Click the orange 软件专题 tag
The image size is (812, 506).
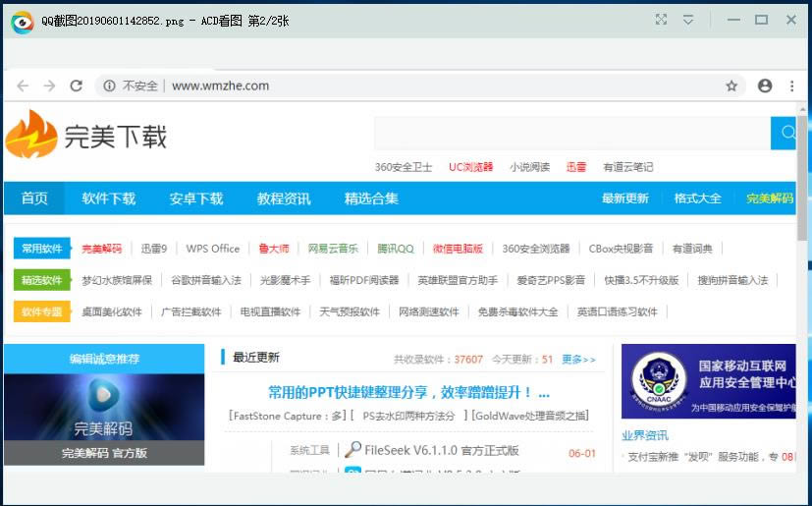coord(42,311)
